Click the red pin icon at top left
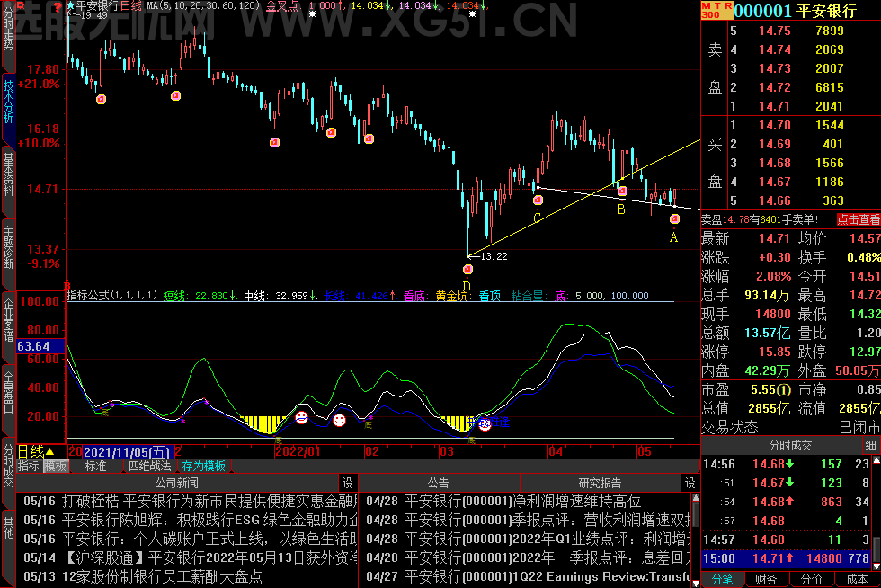The height and width of the screenshot is (588, 881). [x=20, y=6]
